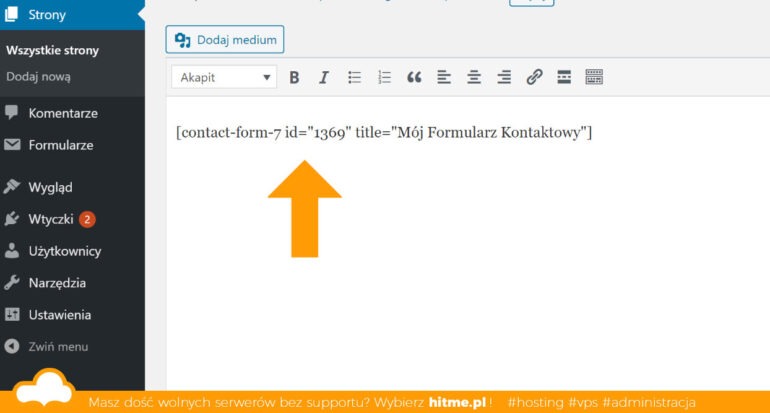Insert a numbered list
This screenshot has height=413, width=770.
coord(384,77)
